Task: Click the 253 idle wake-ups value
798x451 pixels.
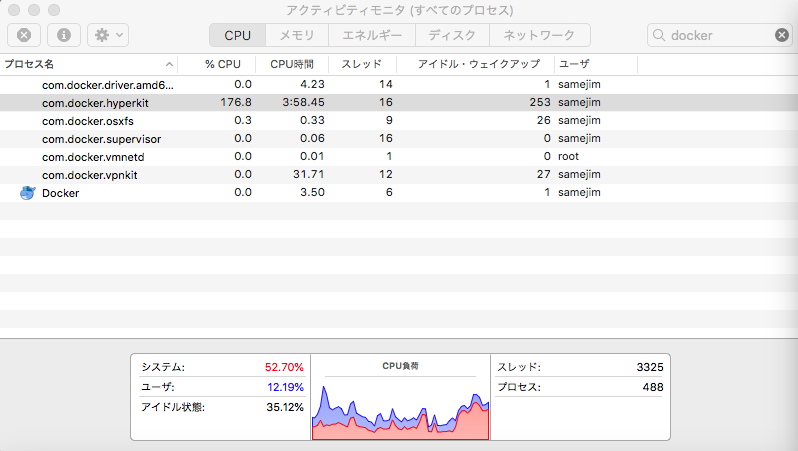Action: click(x=539, y=102)
